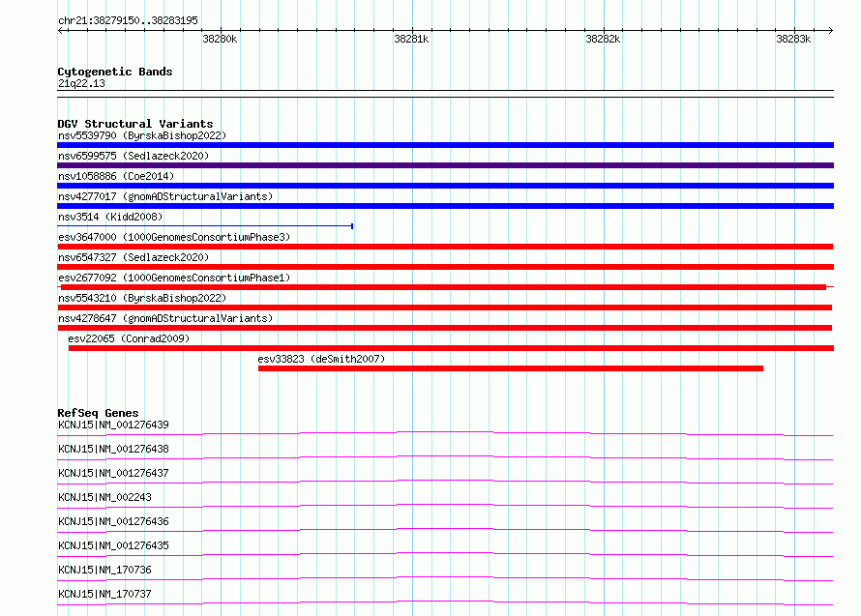861x616 pixels.
Task: Click the nsv3514 (Kidd2008) label
Action: pyautogui.click(x=110, y=217)
